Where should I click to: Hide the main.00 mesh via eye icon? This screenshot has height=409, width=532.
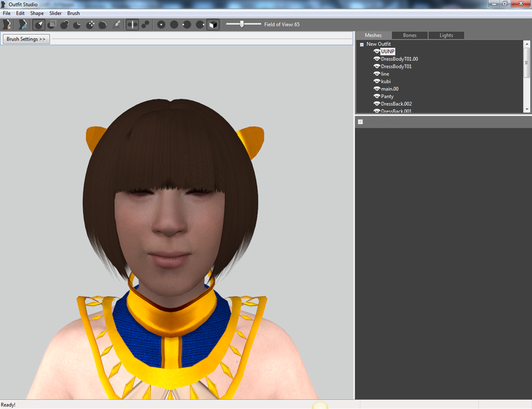point(377,89)
